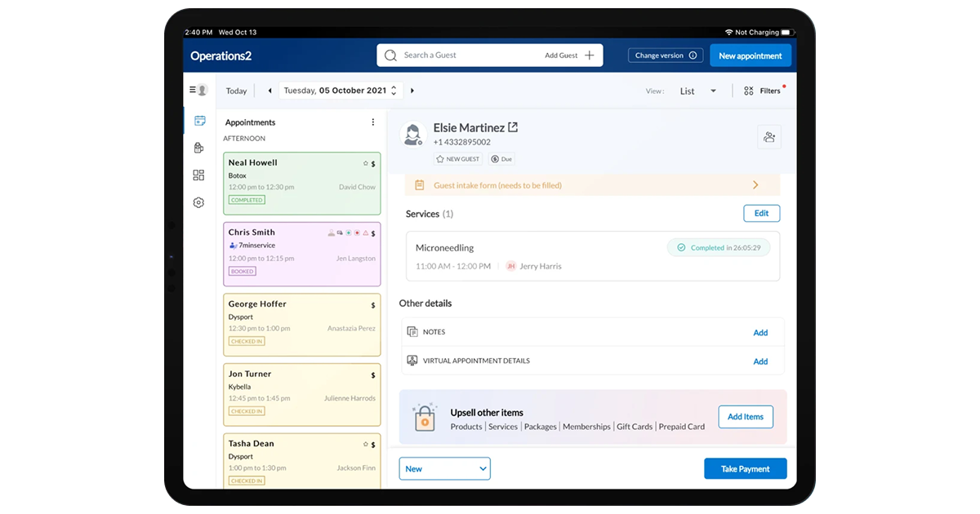Open the settings gear in the sidebar
The width and height of the screenshot is (980, 514).
click(x=198, y=202)
